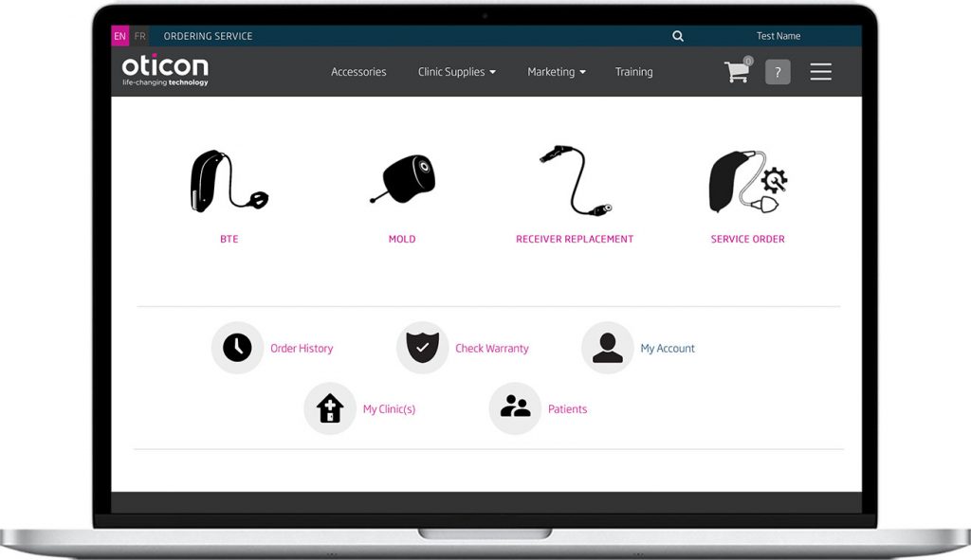The height and width of the screenshot is (560, 971).
Task: Open the shopping cart icon
Action: [738, 70]
